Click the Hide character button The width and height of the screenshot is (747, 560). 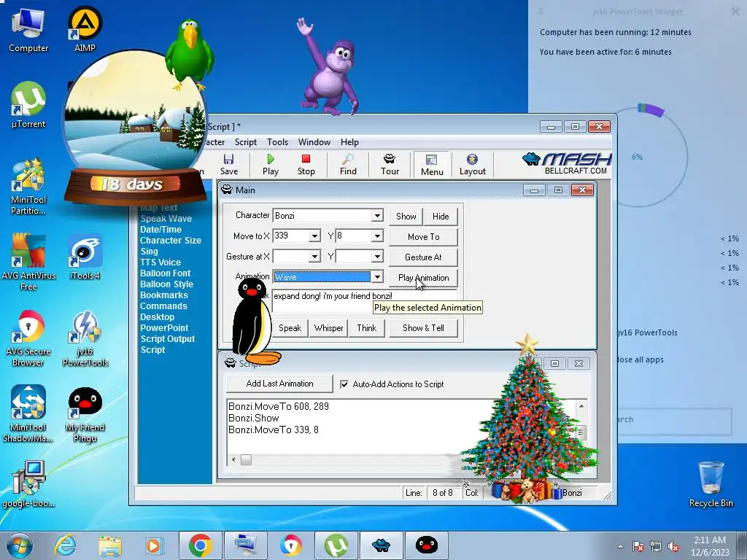[441, 216]
